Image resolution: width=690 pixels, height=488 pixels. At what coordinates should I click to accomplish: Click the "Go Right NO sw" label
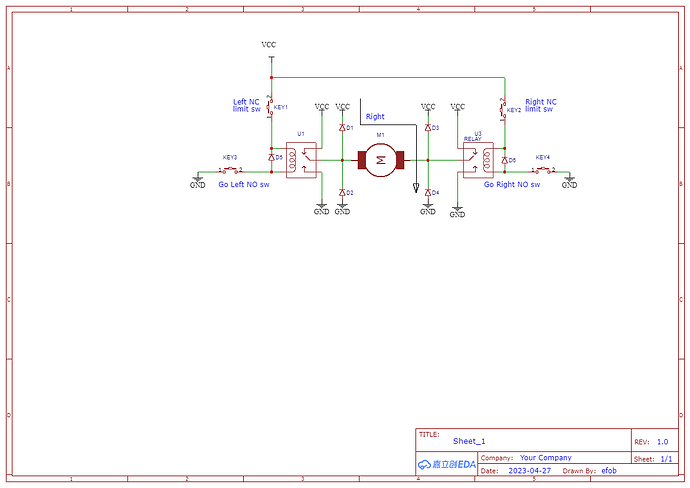coord(512,184)
